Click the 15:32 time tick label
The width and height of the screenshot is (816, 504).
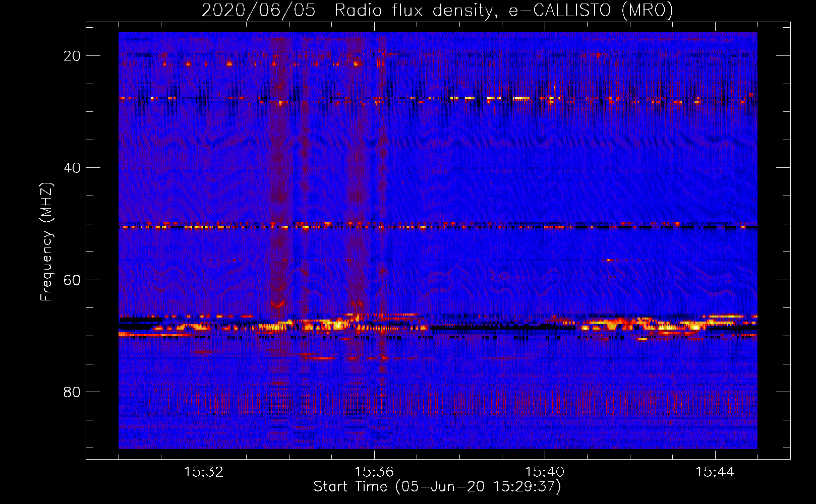[204, 472]
